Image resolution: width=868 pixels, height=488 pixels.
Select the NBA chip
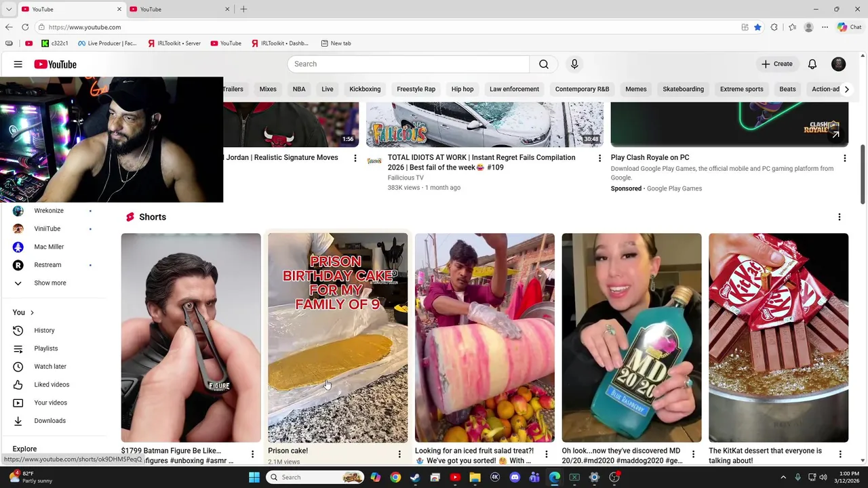[299, 89]
